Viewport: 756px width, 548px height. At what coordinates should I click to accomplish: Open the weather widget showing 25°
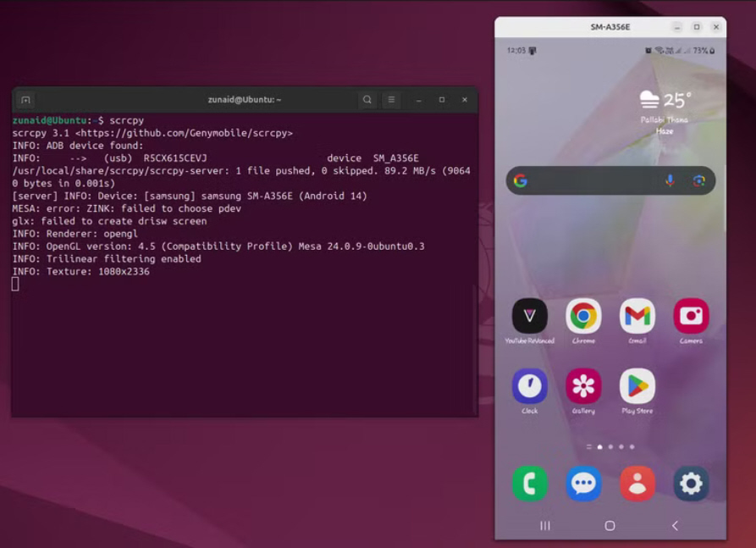coord(665,112)
